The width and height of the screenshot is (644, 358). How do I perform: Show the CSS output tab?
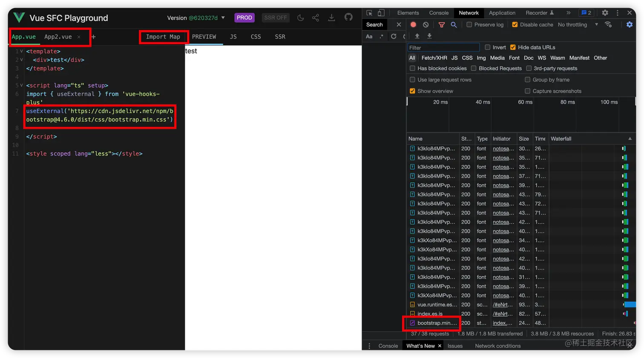pyautogui.click(x=256, y=37)
